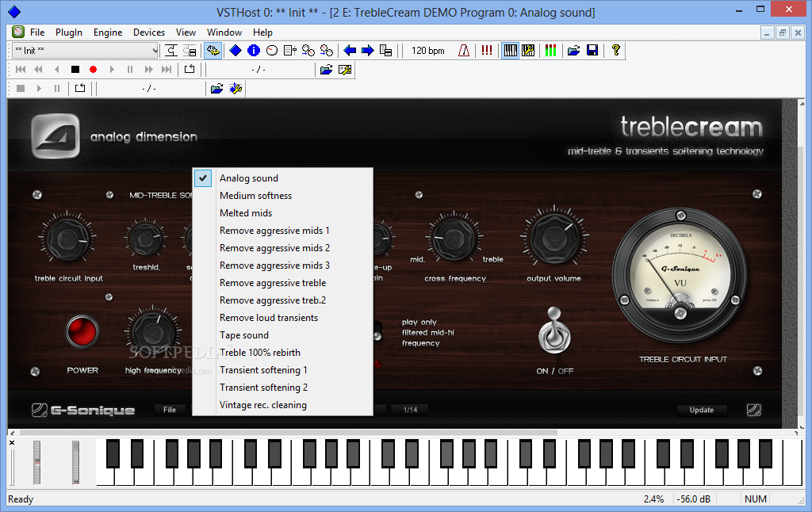
Task: Choose Remove aggressive treb.2
Action: click(x=283, y=300)
